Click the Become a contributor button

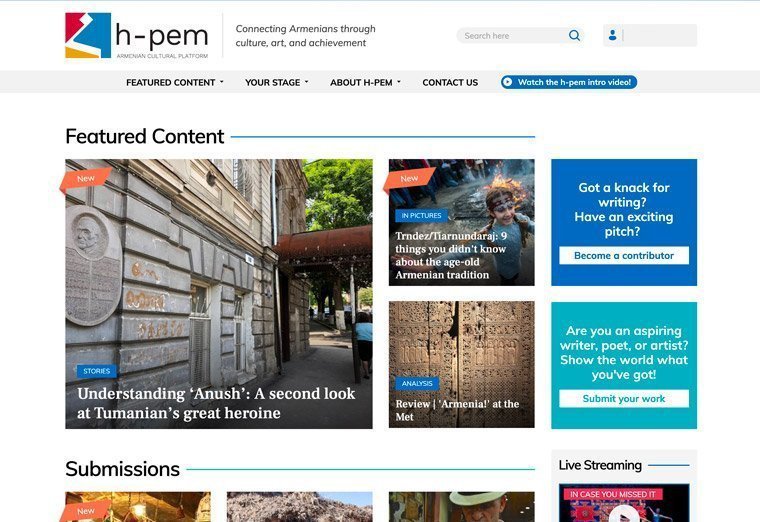coord(624,255)
